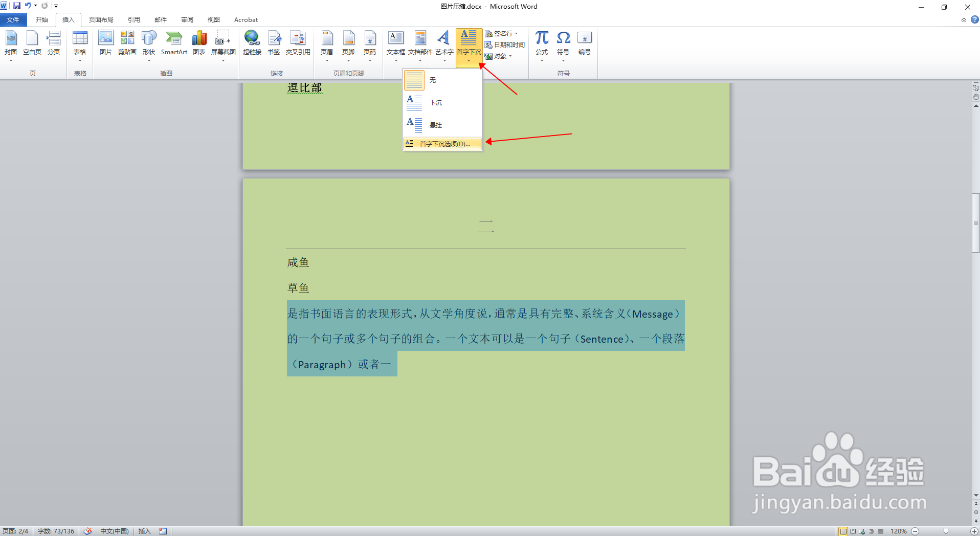Choose Dropped (下沉) drop cap option

[x=442, y=102]
